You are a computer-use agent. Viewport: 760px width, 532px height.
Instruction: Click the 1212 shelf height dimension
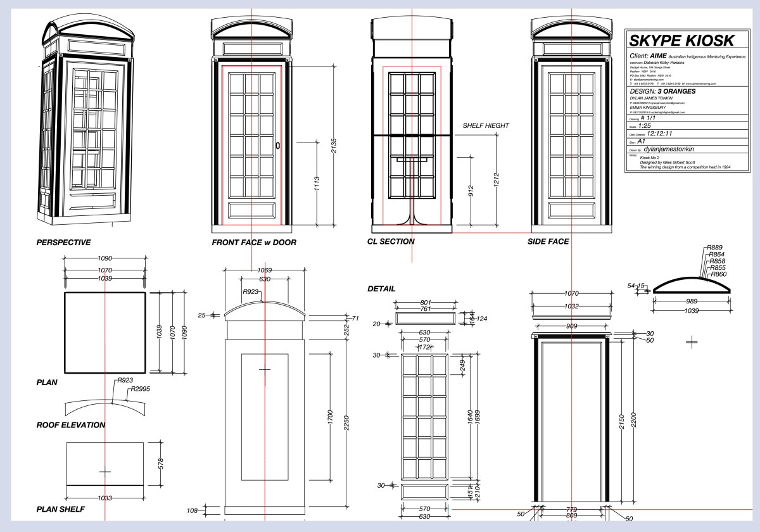(x=498, y=181)
